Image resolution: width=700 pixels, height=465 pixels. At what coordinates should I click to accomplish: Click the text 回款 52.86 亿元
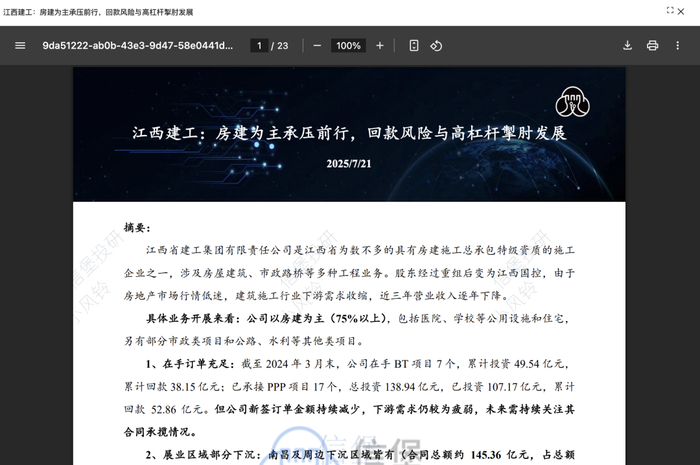tap(164, 410)
